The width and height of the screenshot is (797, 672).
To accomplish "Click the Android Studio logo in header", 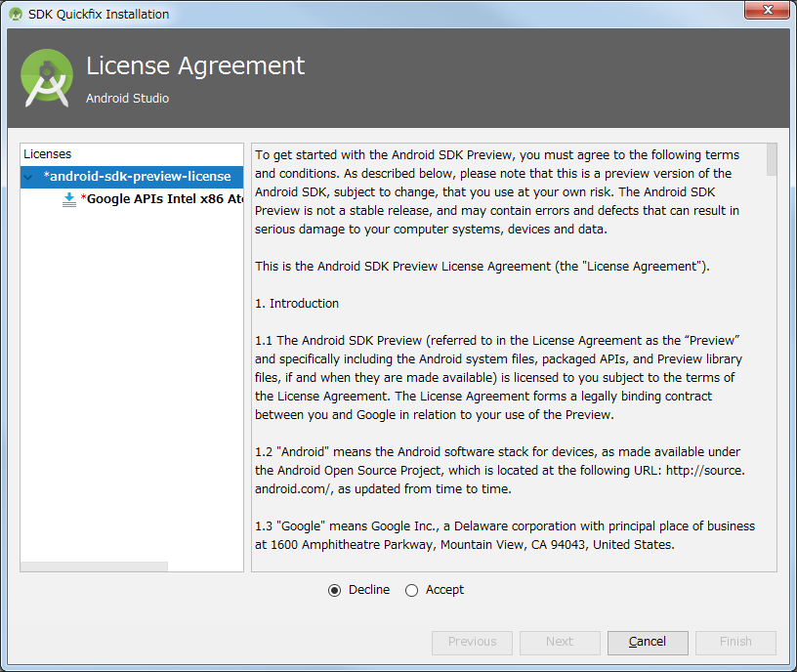I will point(47,78).
